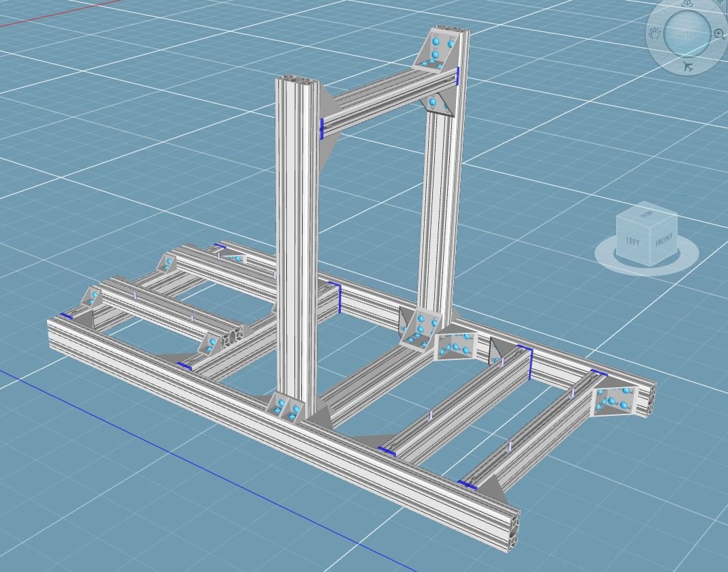Select the gusset bracket at front post base
The width and height of the screenshot is (728, 572).
tap(285, 407)
